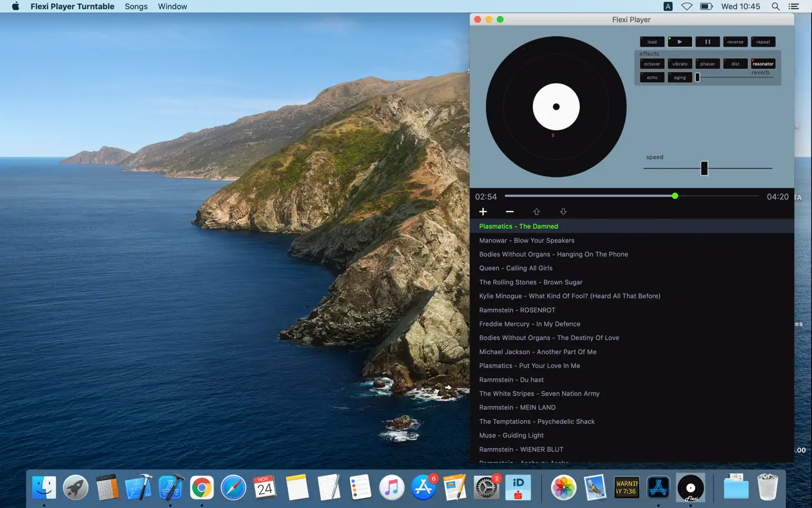Screen dimensions: 812x508
Task: Move selected song down in playlist
Action: (563, 212)
